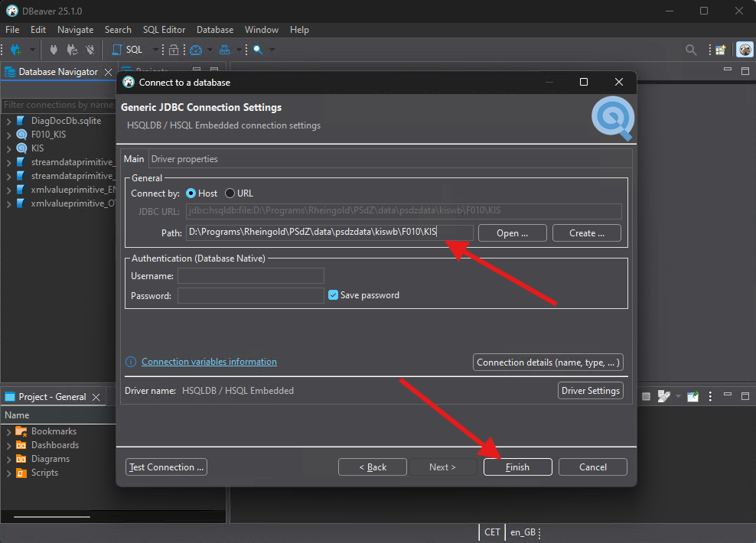Click the search magnifier icon in the toolbar
Viewport: 756px width, 543px height.
tap(258, 49)
